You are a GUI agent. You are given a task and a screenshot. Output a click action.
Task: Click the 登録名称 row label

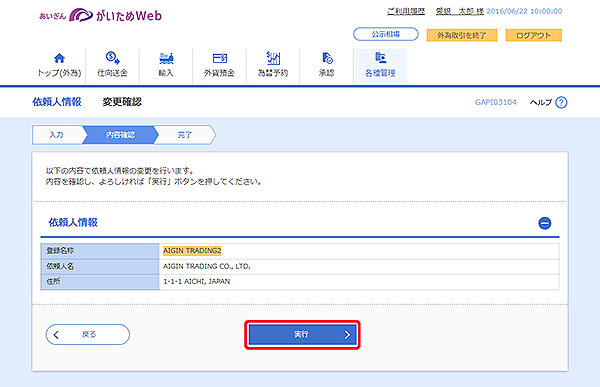click(x=100, y=251)
